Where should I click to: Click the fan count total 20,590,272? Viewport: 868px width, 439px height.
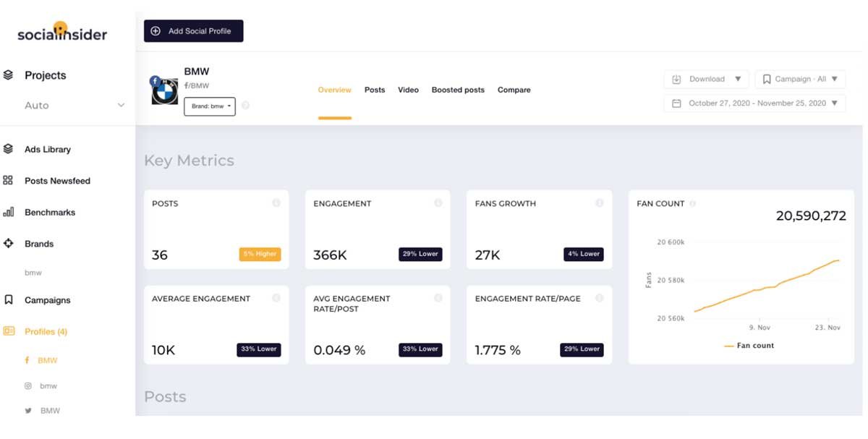point(811,216)
